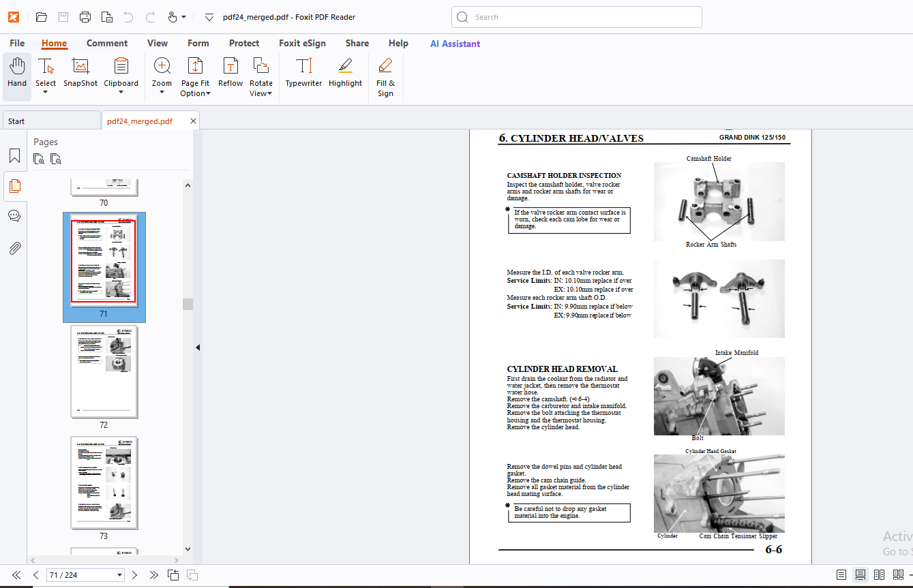Open the Bookmarks side panel
The height and width of the screenshot is (588, 913).
pyautogui.click(x=14, y=156)
